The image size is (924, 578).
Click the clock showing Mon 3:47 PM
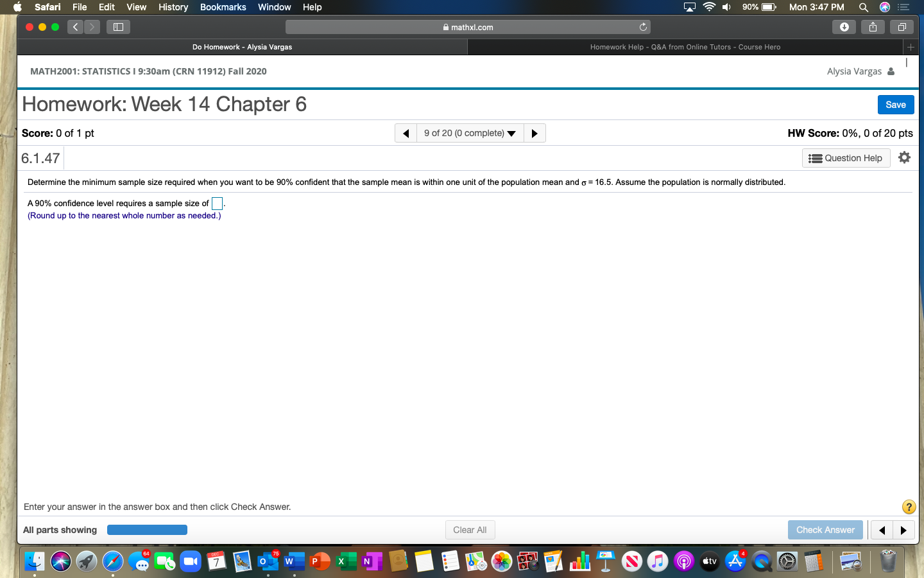click(x=816, y=7)
